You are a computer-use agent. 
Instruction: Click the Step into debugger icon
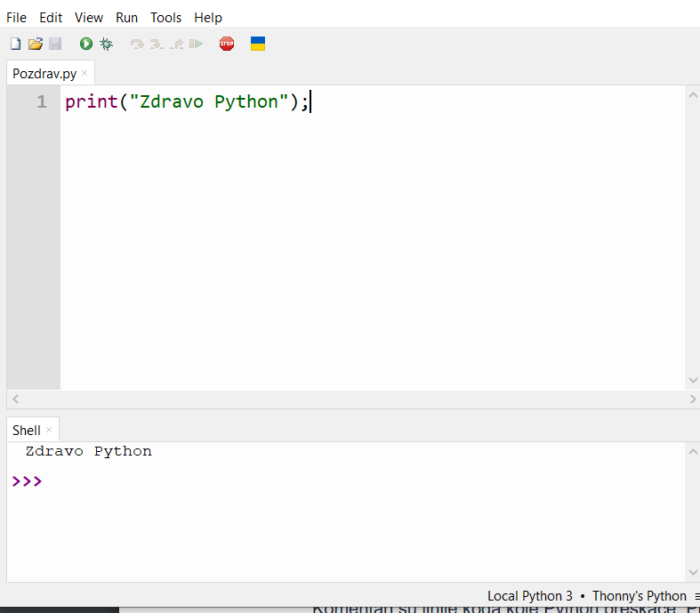[x=157, y=44]
